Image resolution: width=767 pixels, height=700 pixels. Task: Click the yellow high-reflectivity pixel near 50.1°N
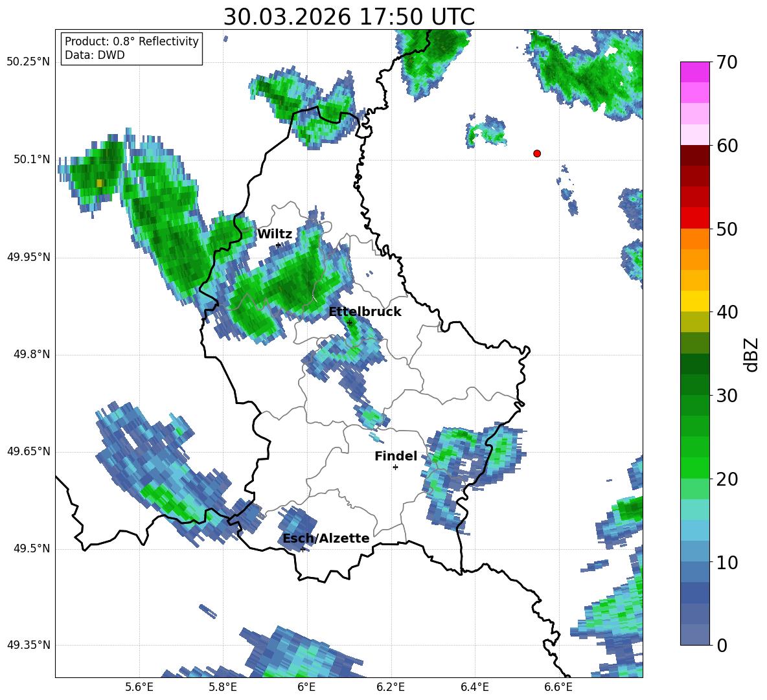click(100, 183)
